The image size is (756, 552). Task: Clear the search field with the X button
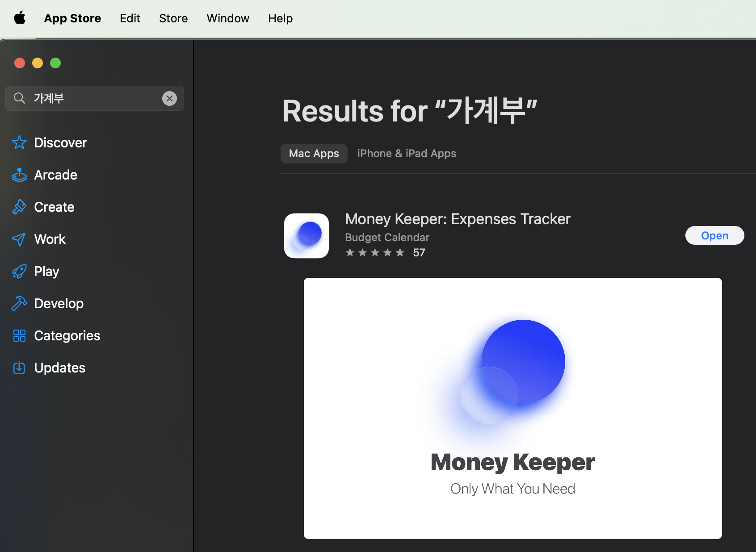[169, 98]
